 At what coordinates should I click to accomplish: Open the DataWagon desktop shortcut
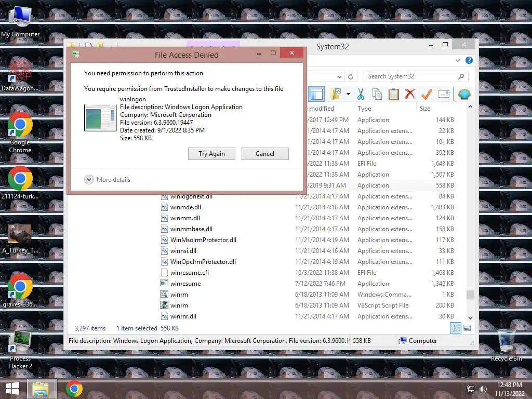tap(20, 75)
